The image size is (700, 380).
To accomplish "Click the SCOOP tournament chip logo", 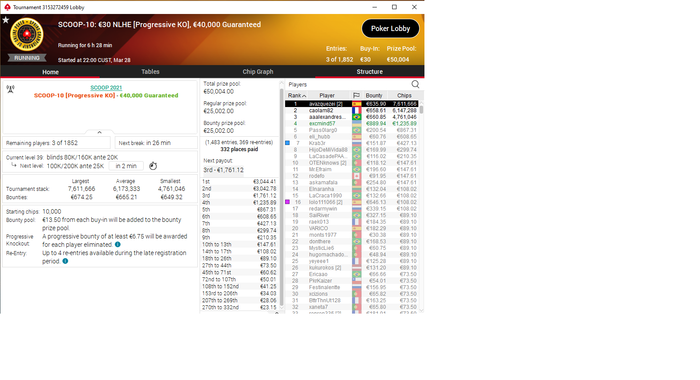I will (27, 34).
